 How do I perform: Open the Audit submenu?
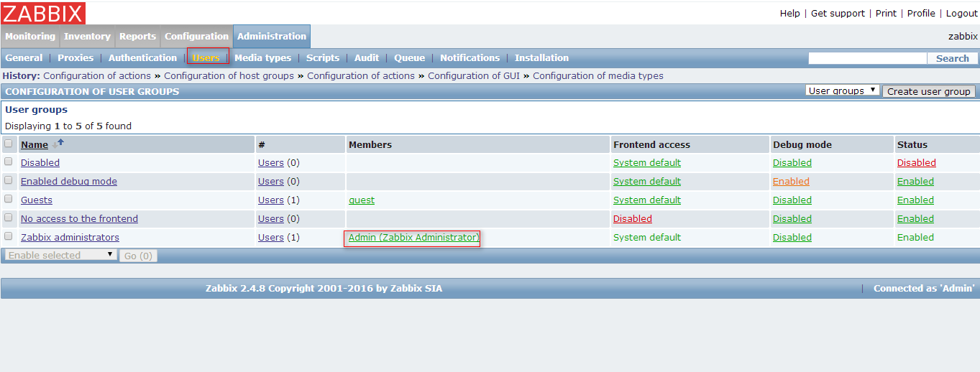367,58
